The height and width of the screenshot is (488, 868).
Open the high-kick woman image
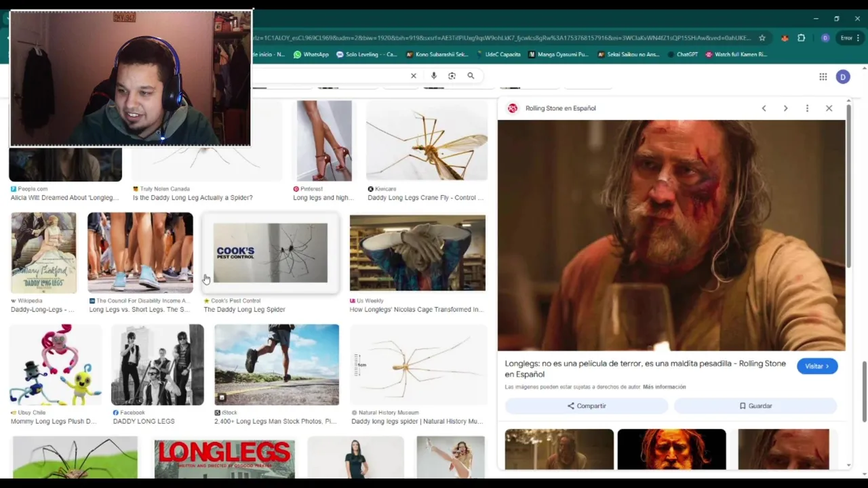coord(450,457)
